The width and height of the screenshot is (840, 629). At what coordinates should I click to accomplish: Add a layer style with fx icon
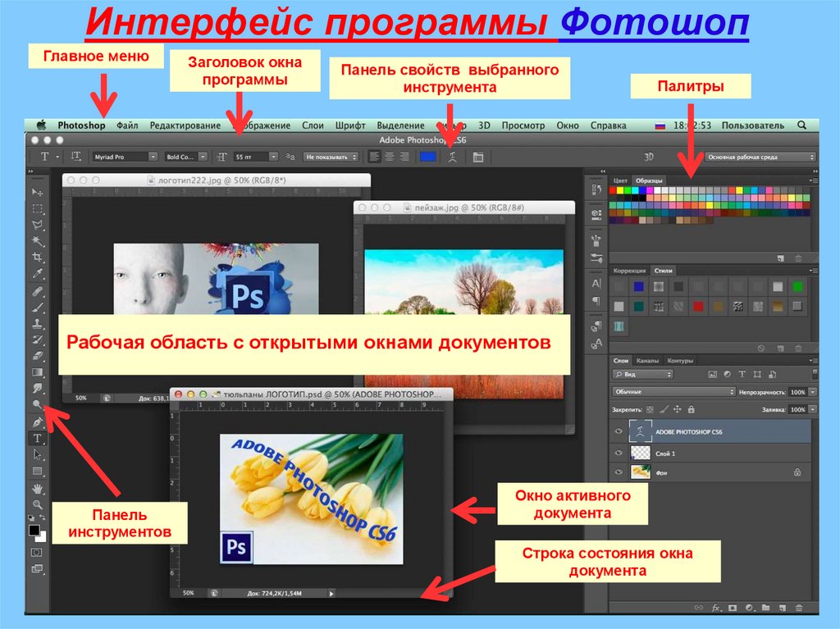coord(716,608)
